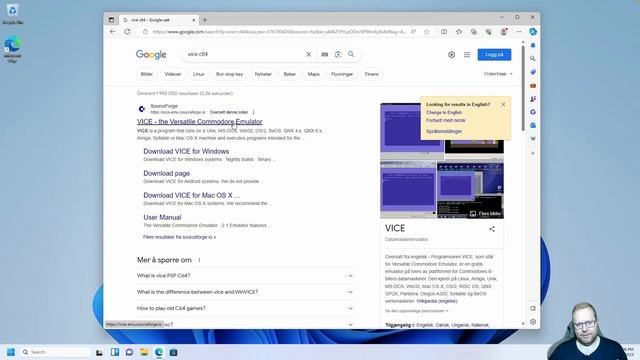Select the 'Run stop key' chip
The height and width of the screenshot is (360, 640).
(229, 74)
